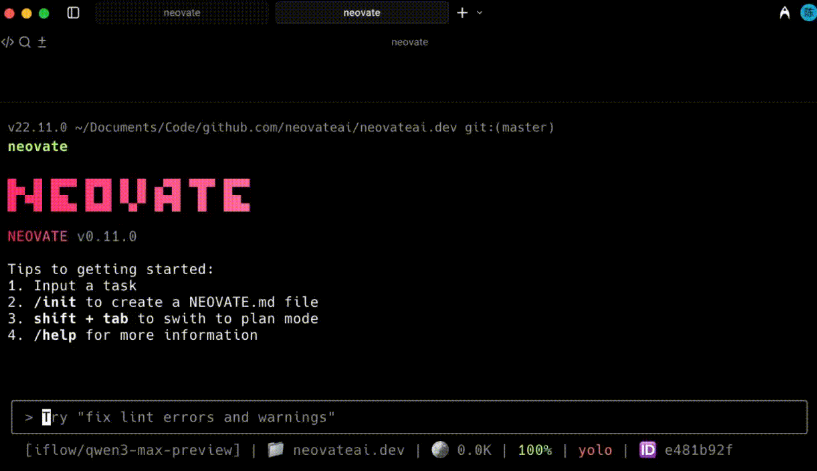The height and width of the screenshot is (471, 817).
Task: Click the purple ID badge icon
Action: point(648,450)
